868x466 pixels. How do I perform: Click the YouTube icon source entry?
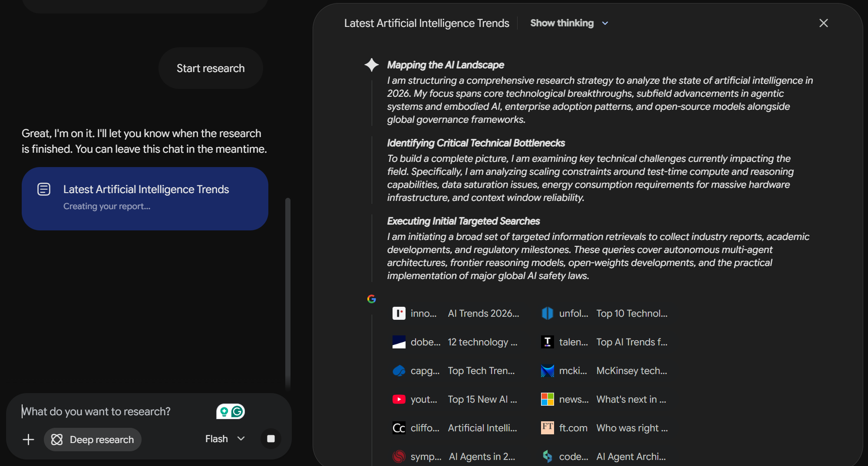point(399,399)
